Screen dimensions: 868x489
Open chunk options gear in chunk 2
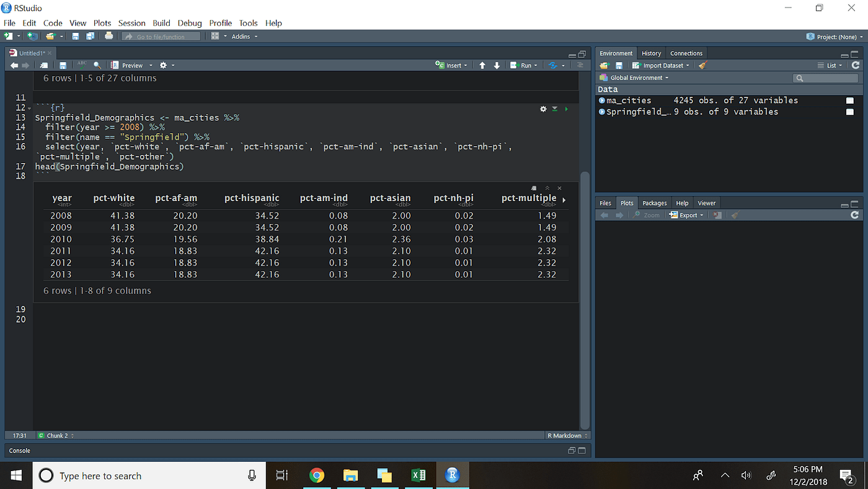[x=543, y=109]
